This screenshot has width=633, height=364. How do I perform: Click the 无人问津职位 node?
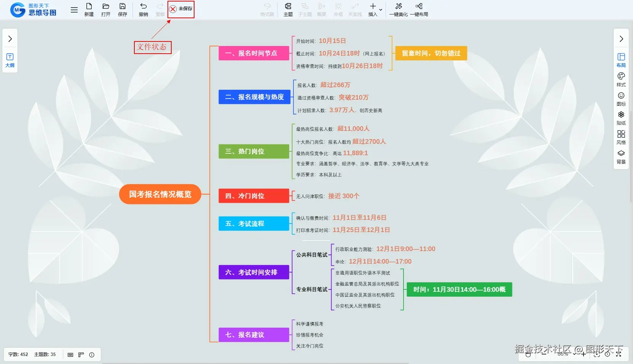pyautogui.click(x=328, y=196)
